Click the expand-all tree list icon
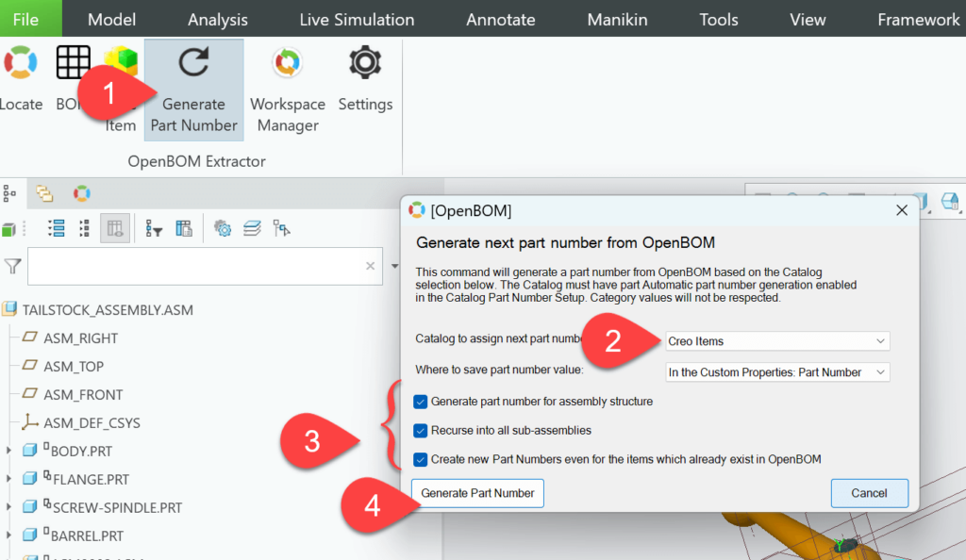This screenshot has width=966, height=560. coord(56,228)
